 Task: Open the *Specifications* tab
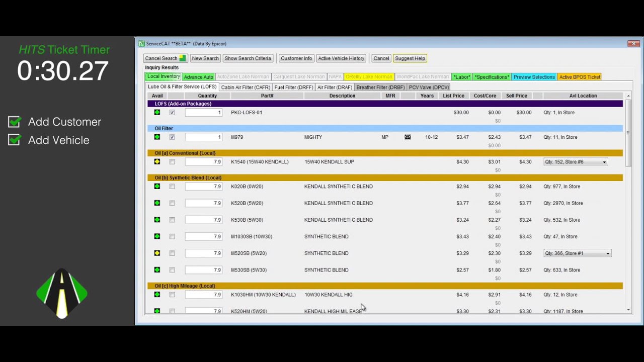(492, 77)
